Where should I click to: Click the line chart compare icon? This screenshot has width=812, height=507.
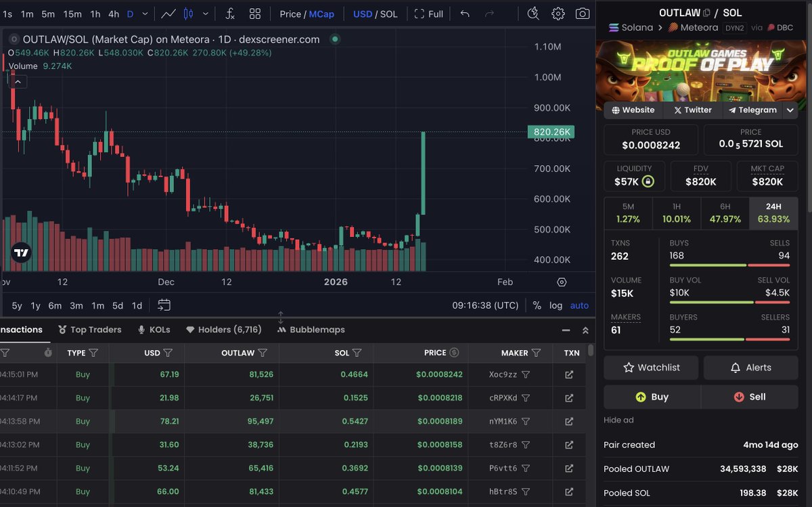point(168,14)
